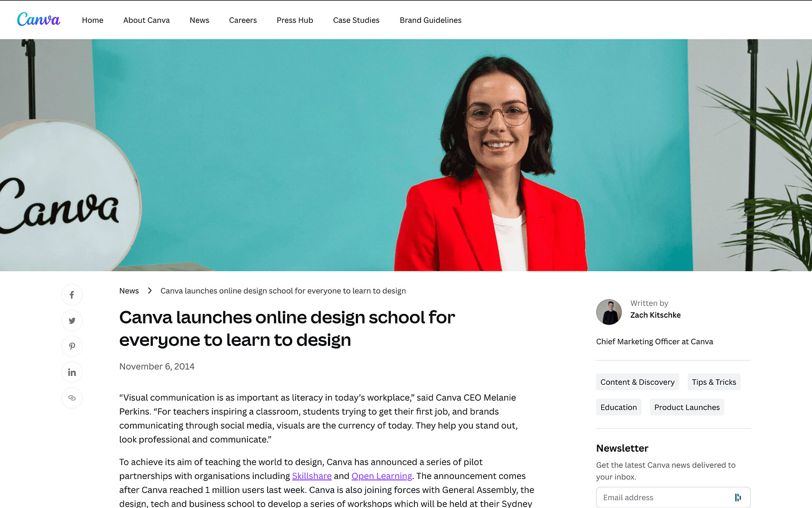Open Skillshare hyperlink

click(312, 476)
